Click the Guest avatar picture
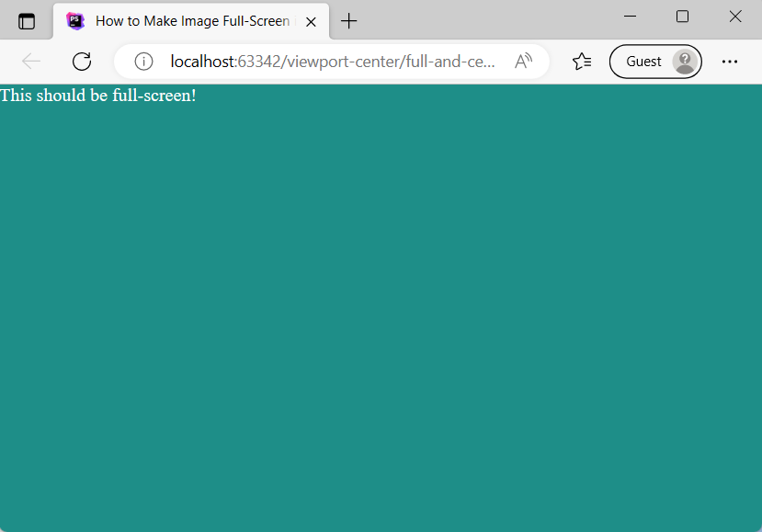Image resolution: width=762 pixels, height=532 pixels. pyautogui.click(x=684, y=61)
